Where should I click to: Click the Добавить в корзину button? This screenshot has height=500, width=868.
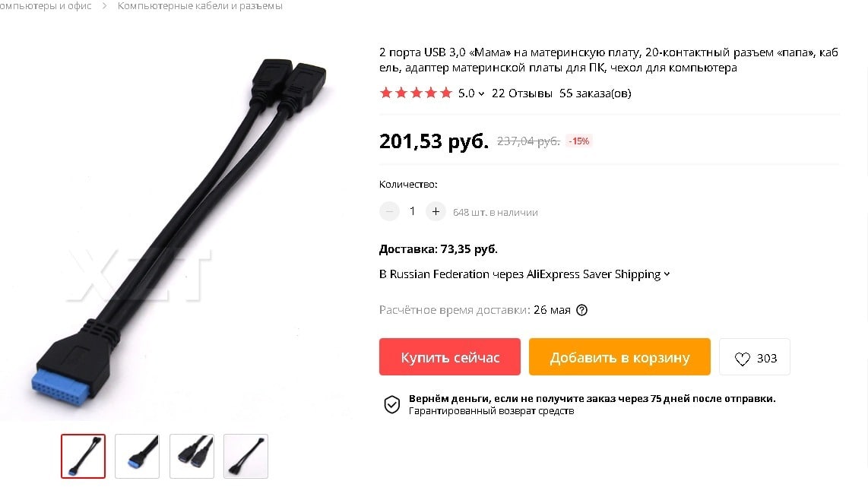[x=619, y=356]
